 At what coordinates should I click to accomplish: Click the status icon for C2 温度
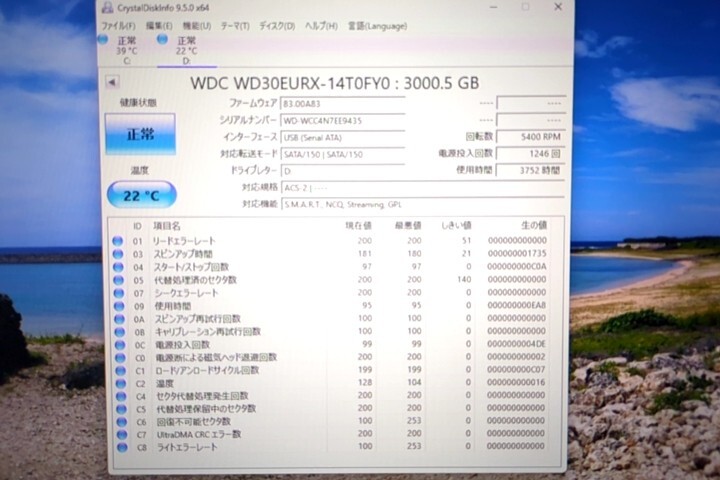pos(121,383)
